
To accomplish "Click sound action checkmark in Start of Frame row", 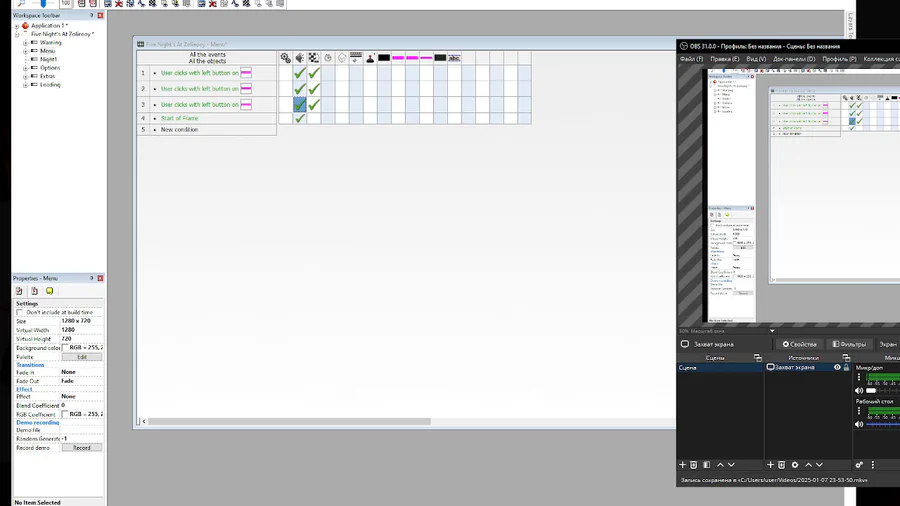I will click(x=300, y=118).
